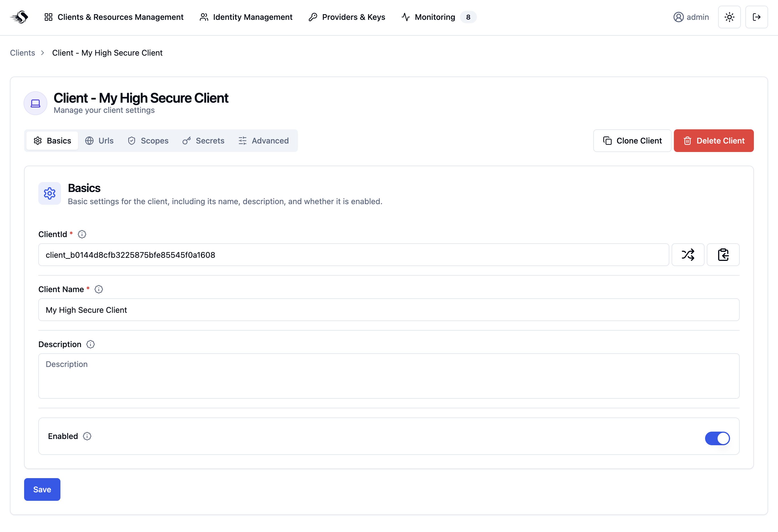Viewport: 778px width, 532px height.
Task: Click the Enabled info icon
Action: click(x=87, y=436)
